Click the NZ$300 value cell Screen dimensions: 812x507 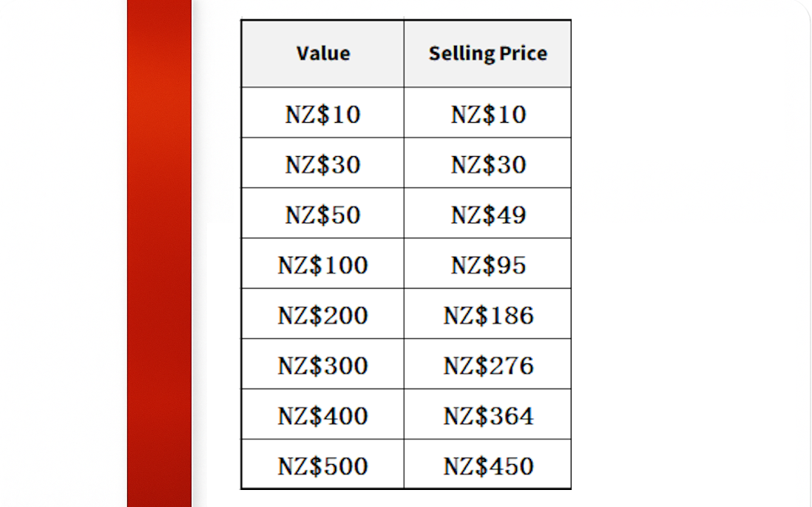[x=323, y=365]
